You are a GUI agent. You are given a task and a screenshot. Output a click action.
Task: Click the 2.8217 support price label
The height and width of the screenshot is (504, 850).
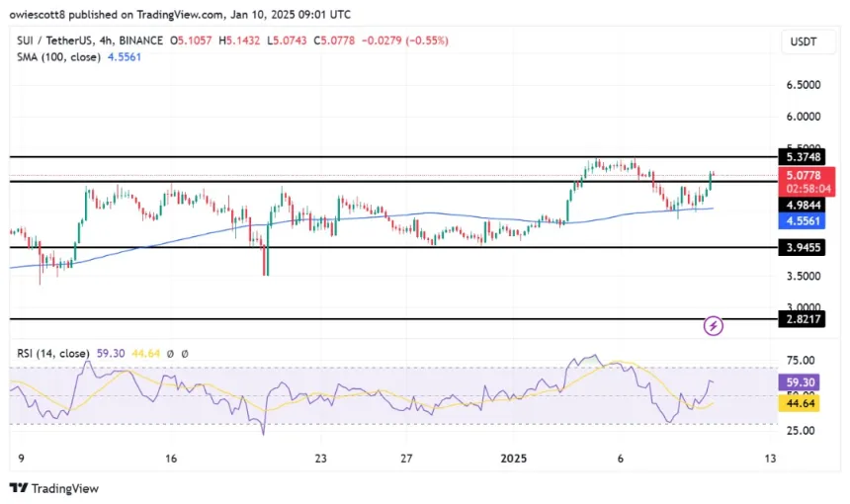click(802, 319)
